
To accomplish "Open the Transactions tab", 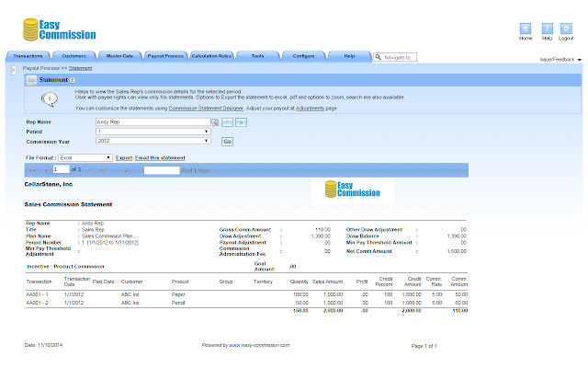I will point(28,56).
